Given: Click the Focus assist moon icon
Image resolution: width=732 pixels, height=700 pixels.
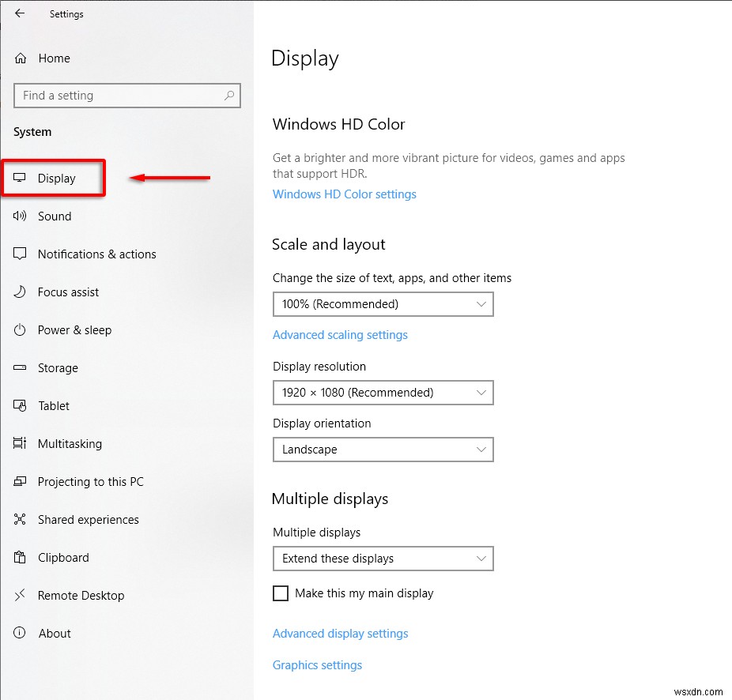Looking at the screenshot, I should [20, 292].
